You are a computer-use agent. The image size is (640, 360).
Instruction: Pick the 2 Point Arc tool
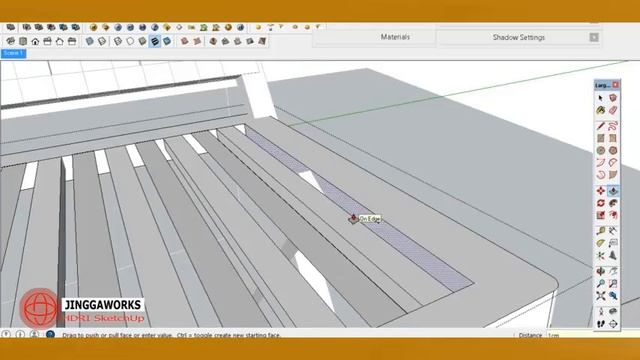(x=613, y=163)
